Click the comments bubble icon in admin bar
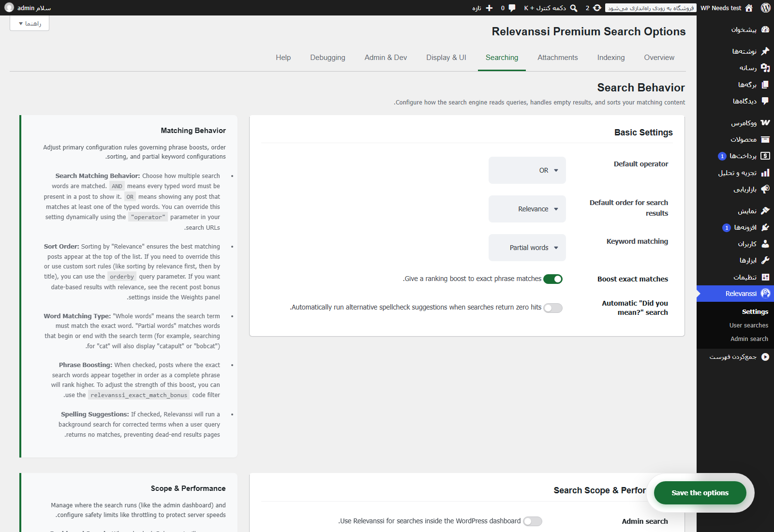Viewport: 774px width, 532px height. tap(512, 8)
